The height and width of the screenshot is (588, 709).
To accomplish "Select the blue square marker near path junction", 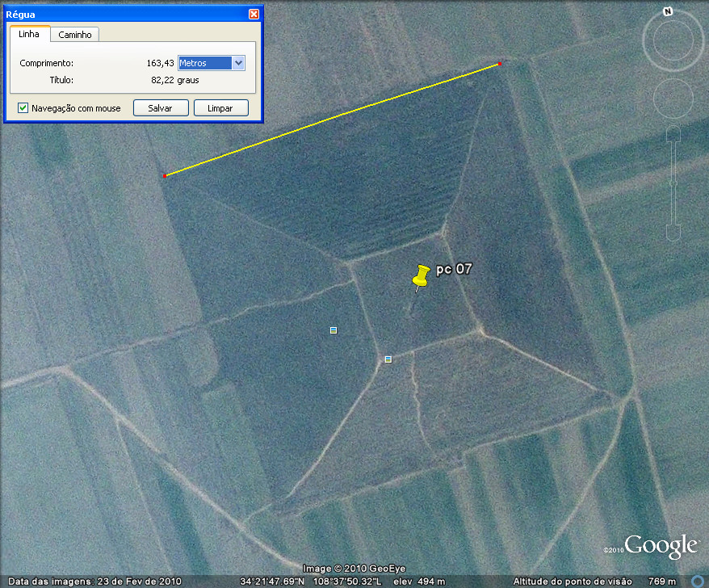I will tap(388, 359).
